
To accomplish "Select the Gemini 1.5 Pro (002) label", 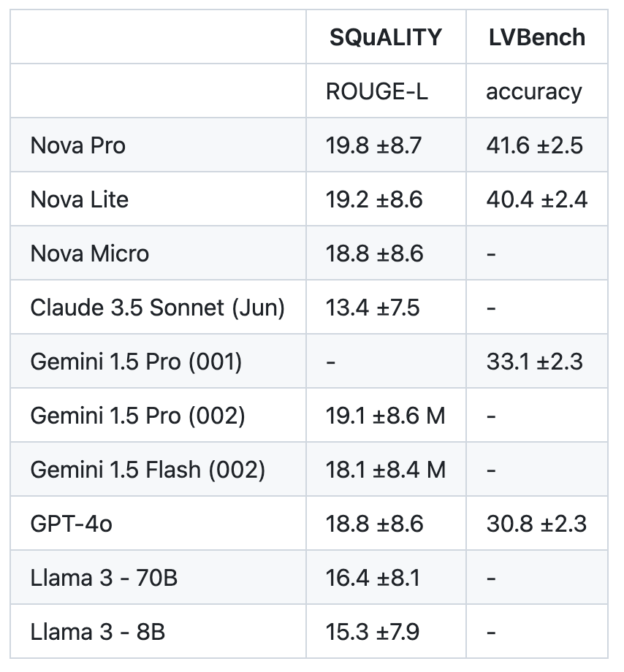I will [137, 416].
